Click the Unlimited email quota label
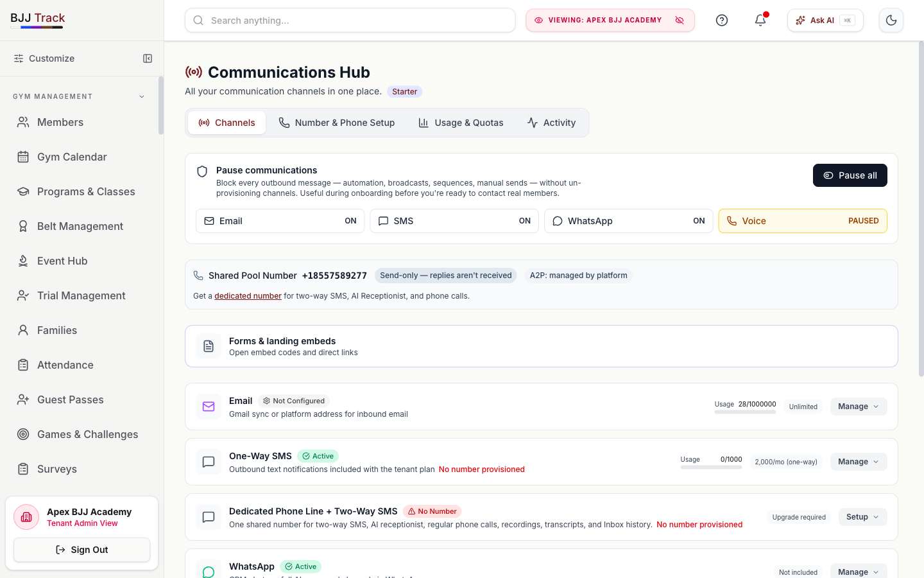This screenshot has height=578, width=924. click(x=803, y=407)
